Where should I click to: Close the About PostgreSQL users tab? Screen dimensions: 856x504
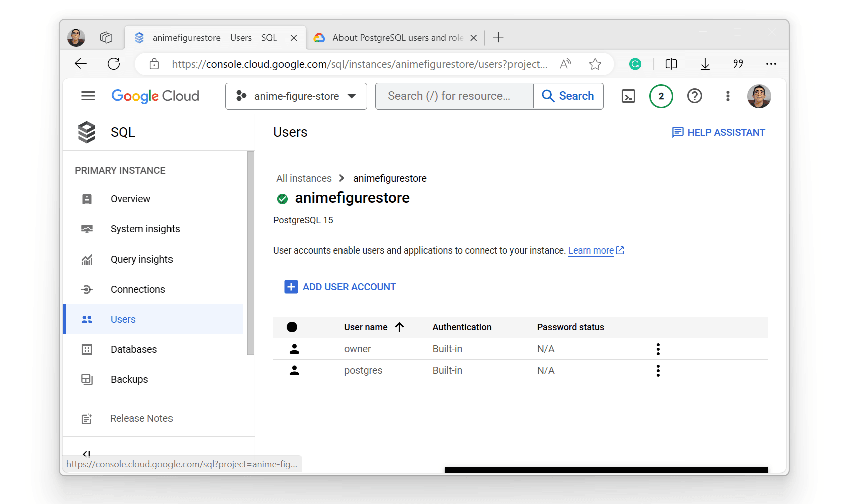tap(473, 38)
